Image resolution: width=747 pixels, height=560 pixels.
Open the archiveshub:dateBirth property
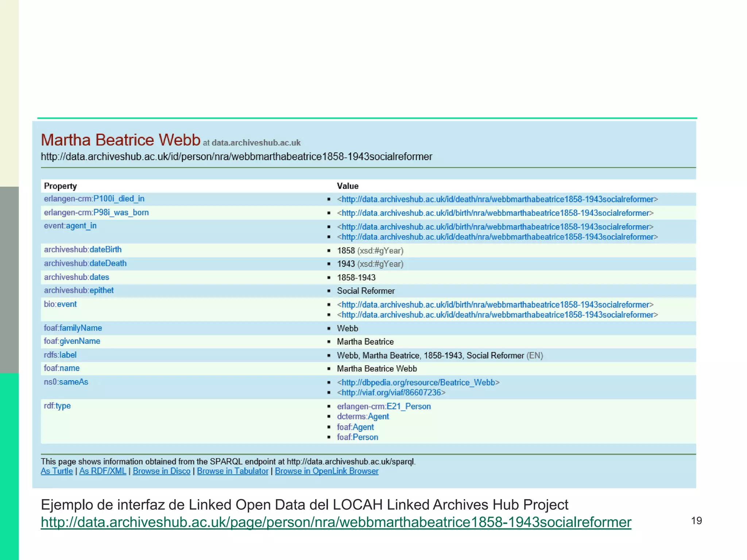(83, 249)
